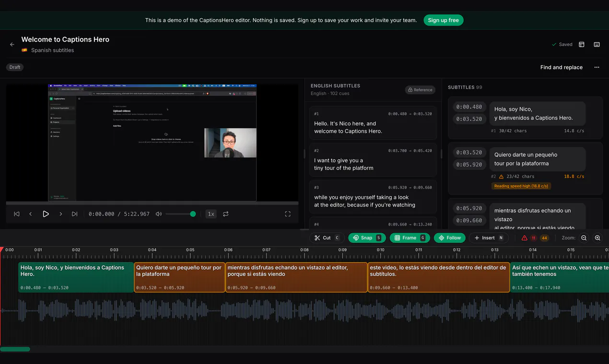Select timeline clip 'Hola, soy Nico, y bienvenidos'
Image resolution: width=609 pixels, height=364 pixels.
(x=76, y=277)
